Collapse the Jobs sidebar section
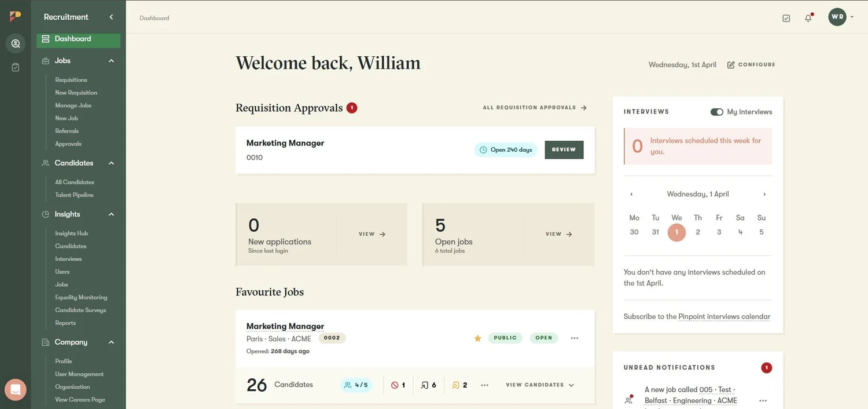The width and height of the screenshot is (868, 409). coord(111,61)
